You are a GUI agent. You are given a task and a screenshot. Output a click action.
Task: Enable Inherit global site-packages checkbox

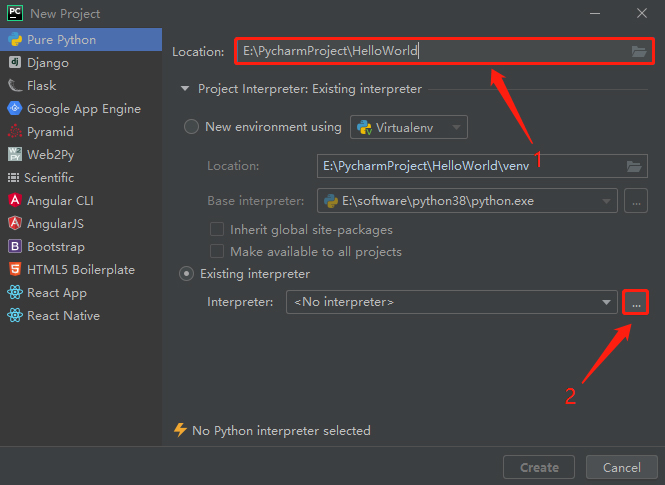(x=217, y=229)
